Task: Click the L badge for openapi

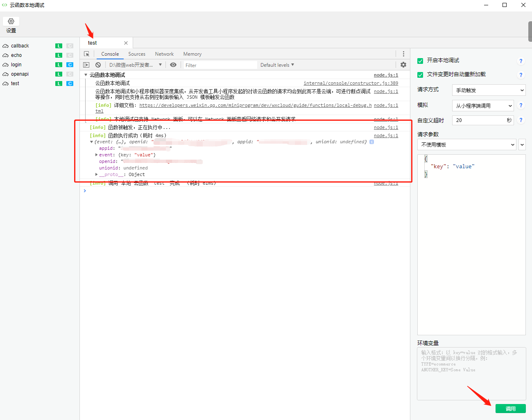Action: (x=59, y=74)
